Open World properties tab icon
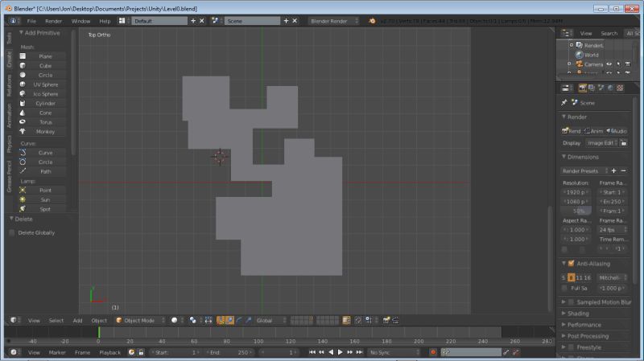Image resolution: width=644 pixels, height=361 pixels. tap(611, 88)
